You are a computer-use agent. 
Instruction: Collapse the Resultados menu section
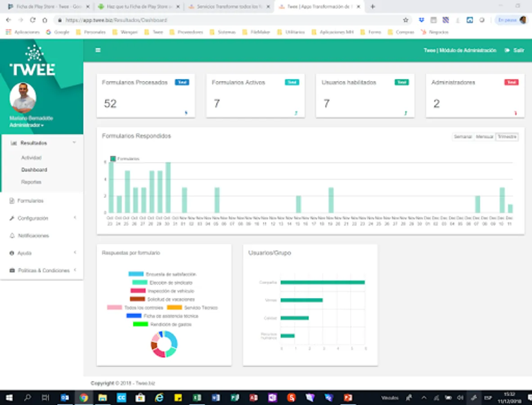74,143
